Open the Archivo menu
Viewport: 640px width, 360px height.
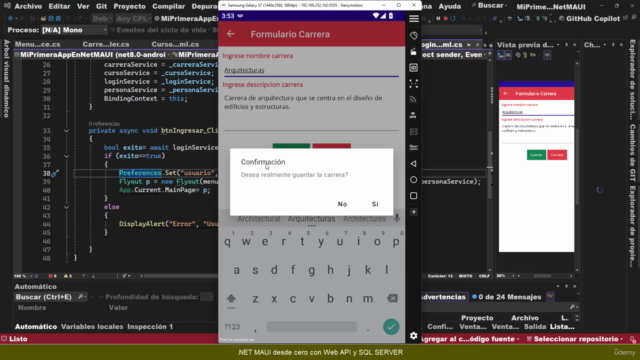point(28,6)
